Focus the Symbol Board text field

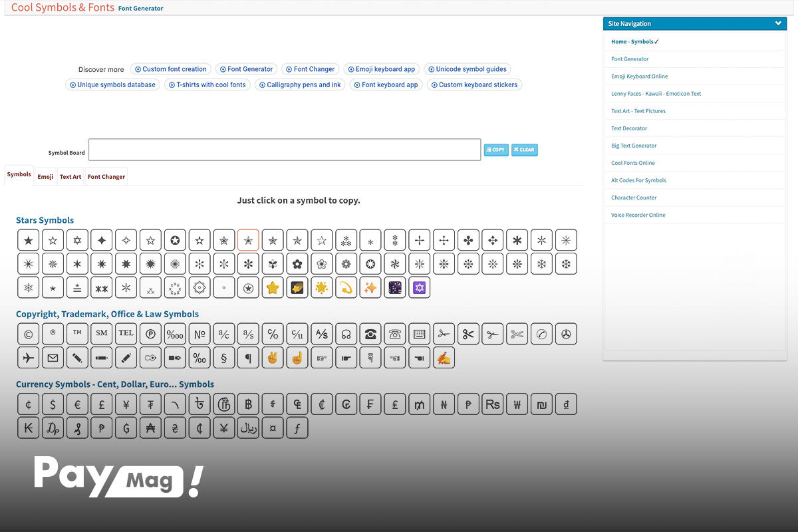[285, 150]
